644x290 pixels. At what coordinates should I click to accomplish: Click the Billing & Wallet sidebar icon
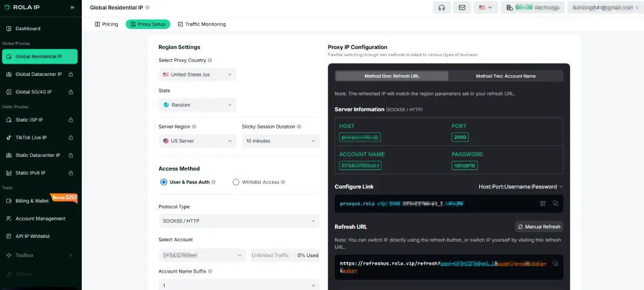coord(9,201)
